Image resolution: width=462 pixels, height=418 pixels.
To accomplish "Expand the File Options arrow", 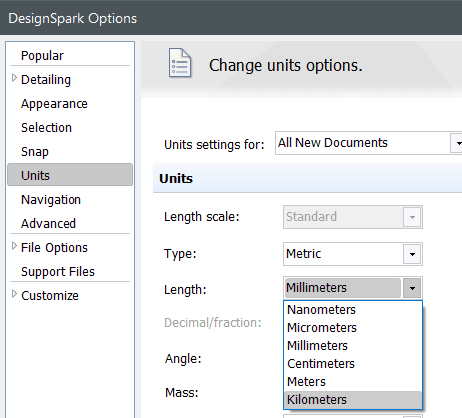I will [x=14, y=246].
